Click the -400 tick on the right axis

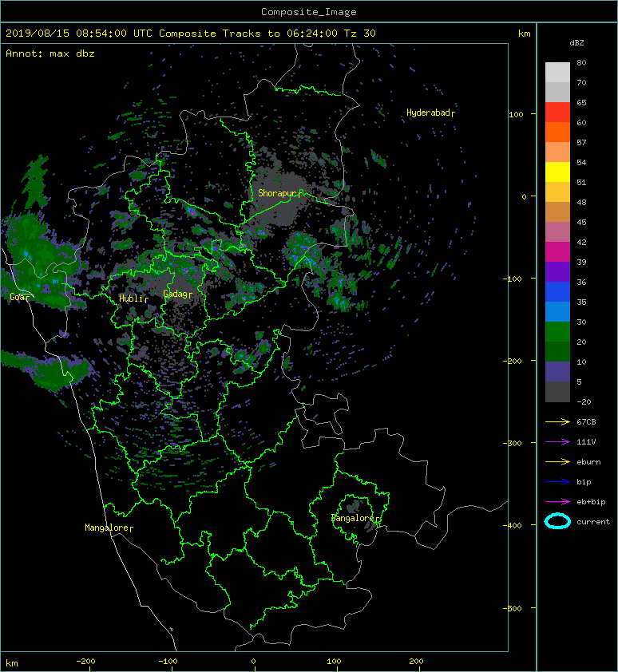pos(512,525)
